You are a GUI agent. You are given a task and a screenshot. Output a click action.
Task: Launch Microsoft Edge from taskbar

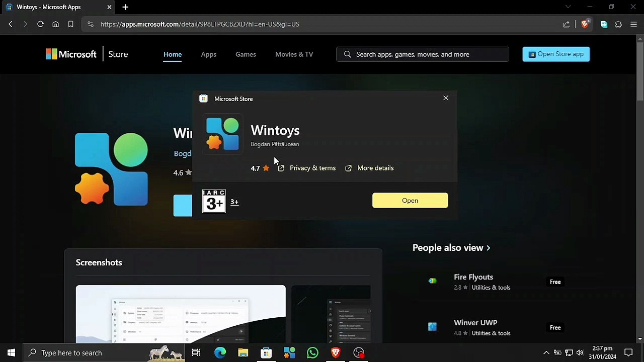pyautogui.click(x=220, y=353)
